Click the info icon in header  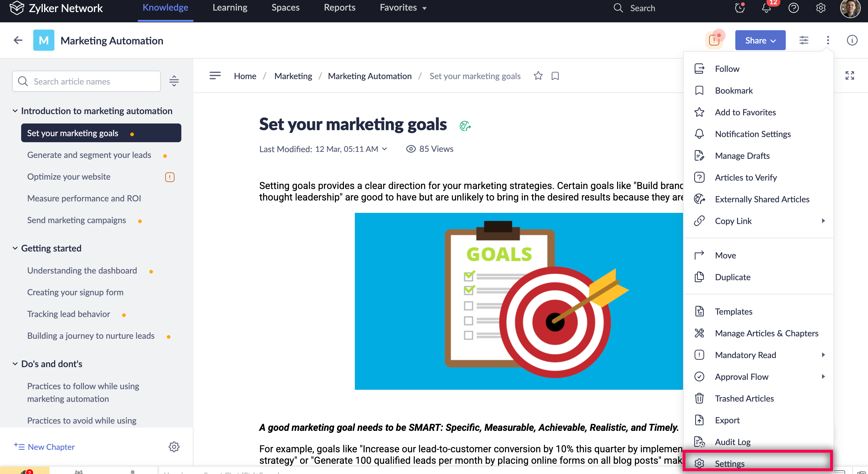tap(852, 40)
